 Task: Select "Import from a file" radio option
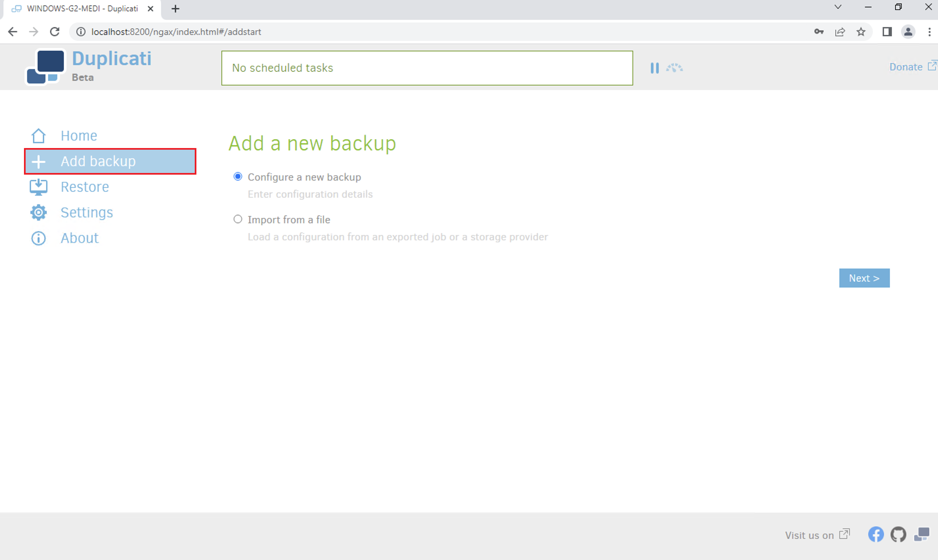(238, 219)
